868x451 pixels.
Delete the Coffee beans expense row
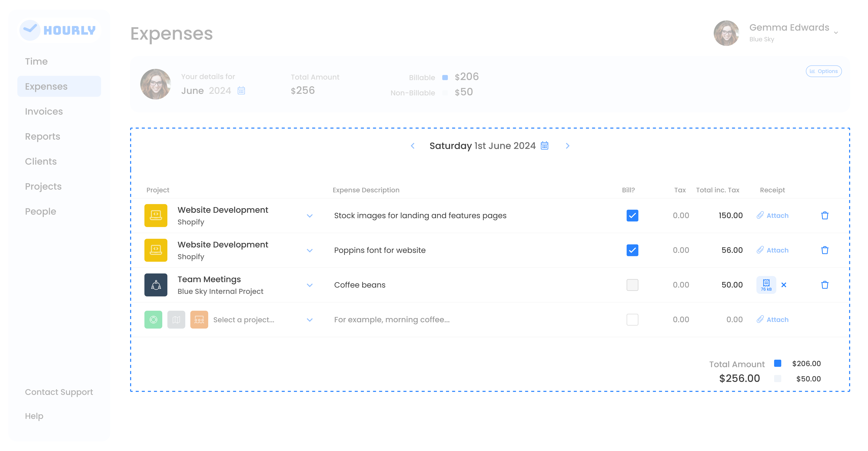[x=824, y=285]
